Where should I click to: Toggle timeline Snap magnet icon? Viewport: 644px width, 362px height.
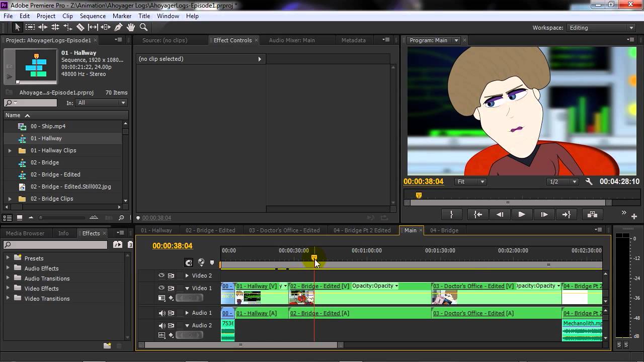(189, 262)
